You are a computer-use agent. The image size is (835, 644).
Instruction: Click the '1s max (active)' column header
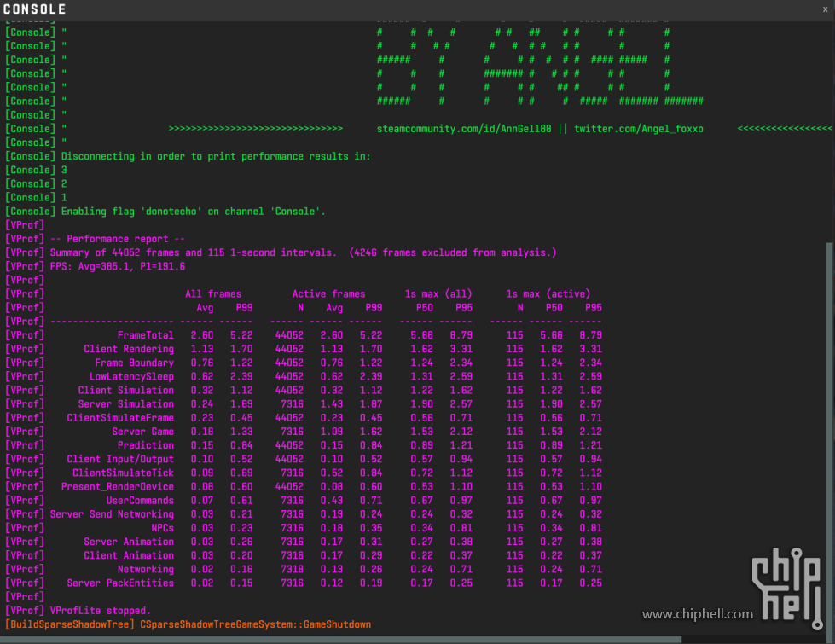click(x=548, y=294)
